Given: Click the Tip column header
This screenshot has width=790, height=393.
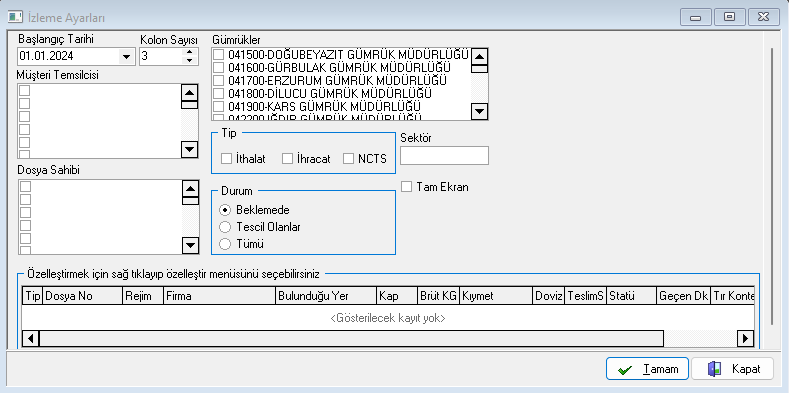Looking at the screenshot, I should [x=33, y=296].
